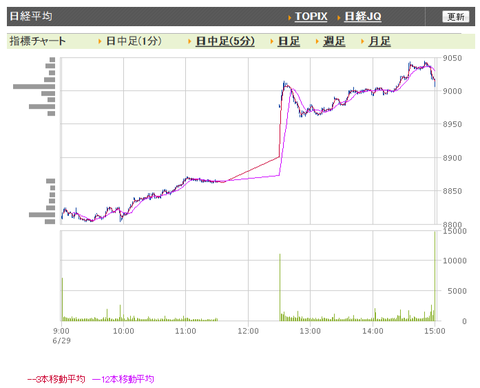
Task: Click the orange arrow before 日経JQ
Action: (339, 17)
